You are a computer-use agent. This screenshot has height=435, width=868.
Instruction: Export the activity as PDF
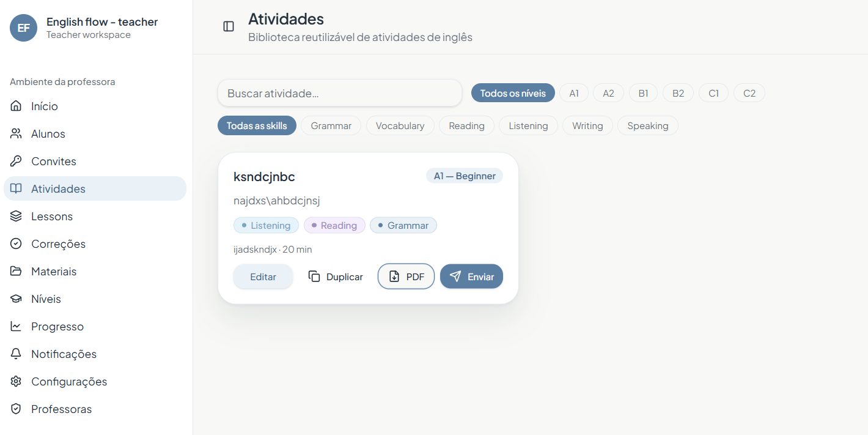406,277
